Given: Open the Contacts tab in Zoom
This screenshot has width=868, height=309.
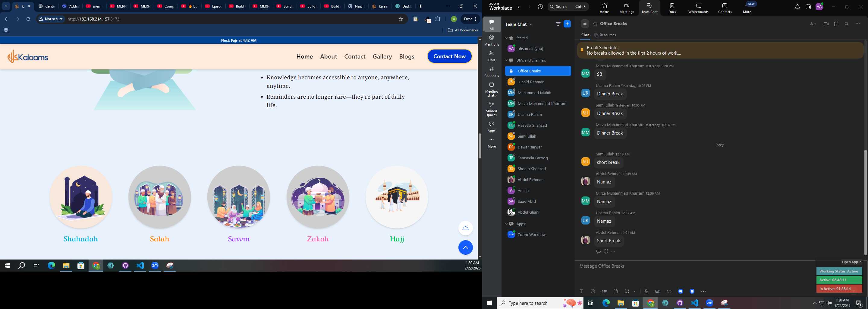Looking at the screenshot, I should [725, 8].
